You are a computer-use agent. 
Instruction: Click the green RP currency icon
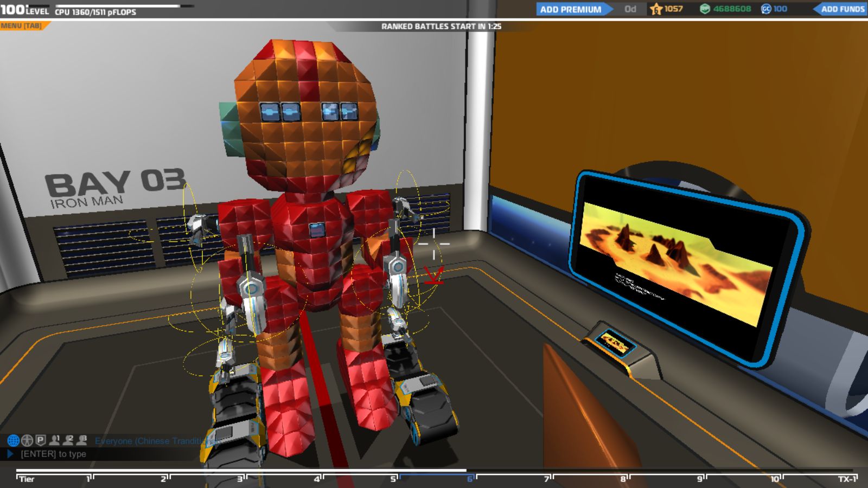pos(705,9)
